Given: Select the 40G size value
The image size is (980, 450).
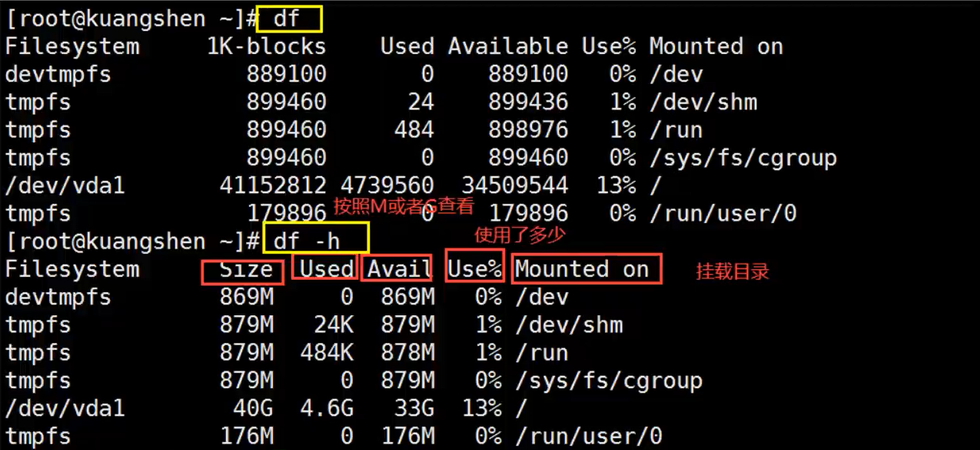Looking at the screenshot, I should (253, 409).
